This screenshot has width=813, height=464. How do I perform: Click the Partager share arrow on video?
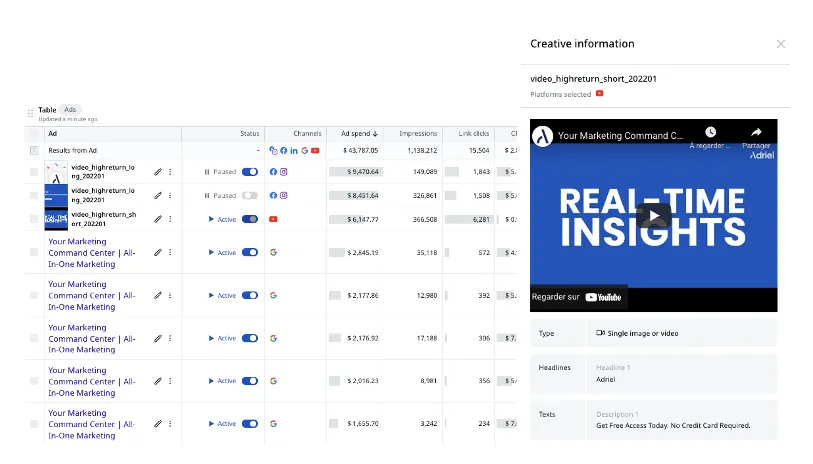pyautogui.click(x=756, y=132)
